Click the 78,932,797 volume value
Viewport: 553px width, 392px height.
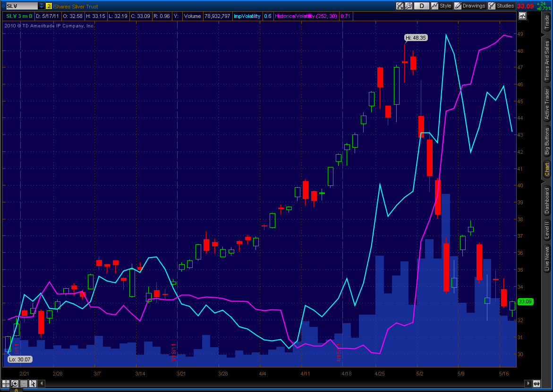coord(217,16)
